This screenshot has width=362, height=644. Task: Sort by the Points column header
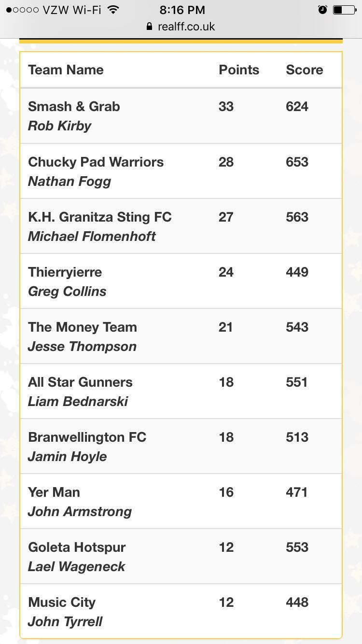239,70
